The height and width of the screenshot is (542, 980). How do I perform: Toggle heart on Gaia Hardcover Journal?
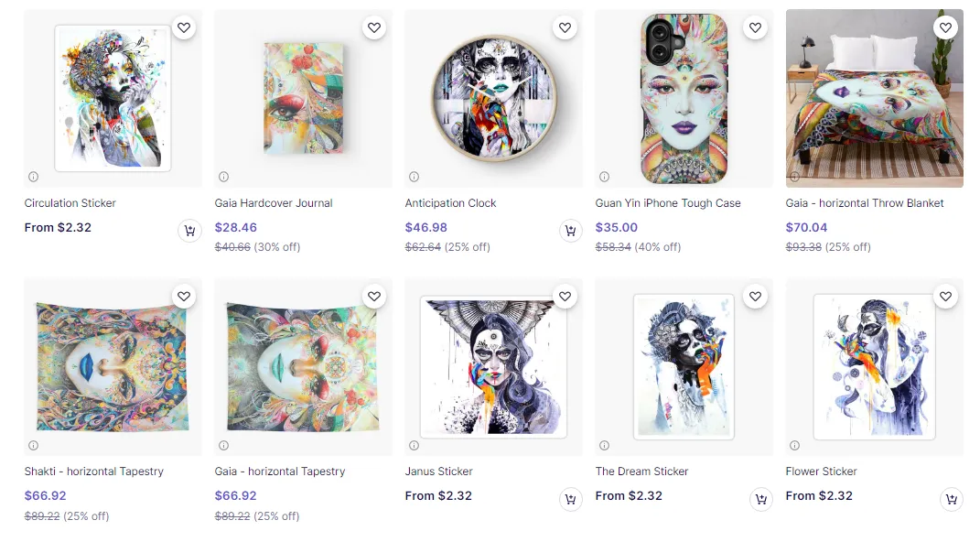coord(374,28)
